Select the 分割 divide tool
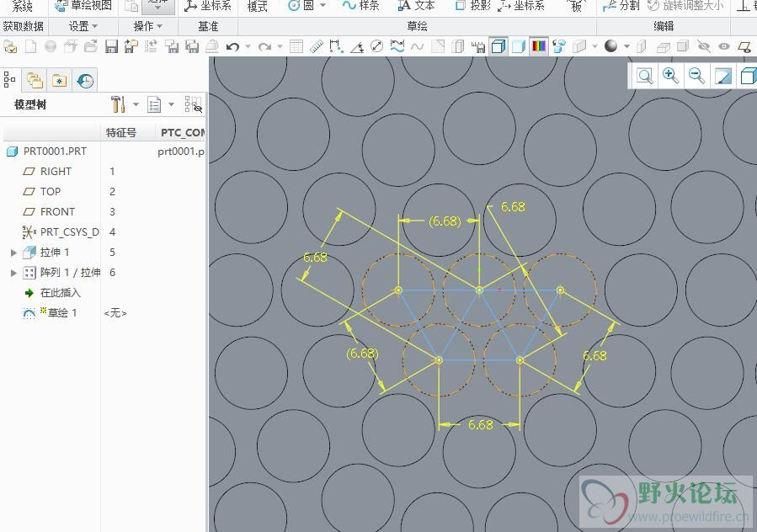 pos(621,6)
